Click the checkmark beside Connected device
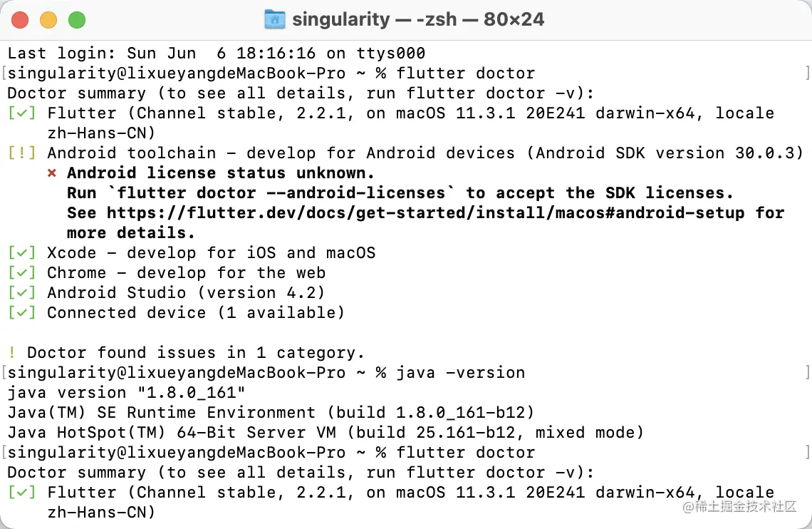 tap(24, 312)
